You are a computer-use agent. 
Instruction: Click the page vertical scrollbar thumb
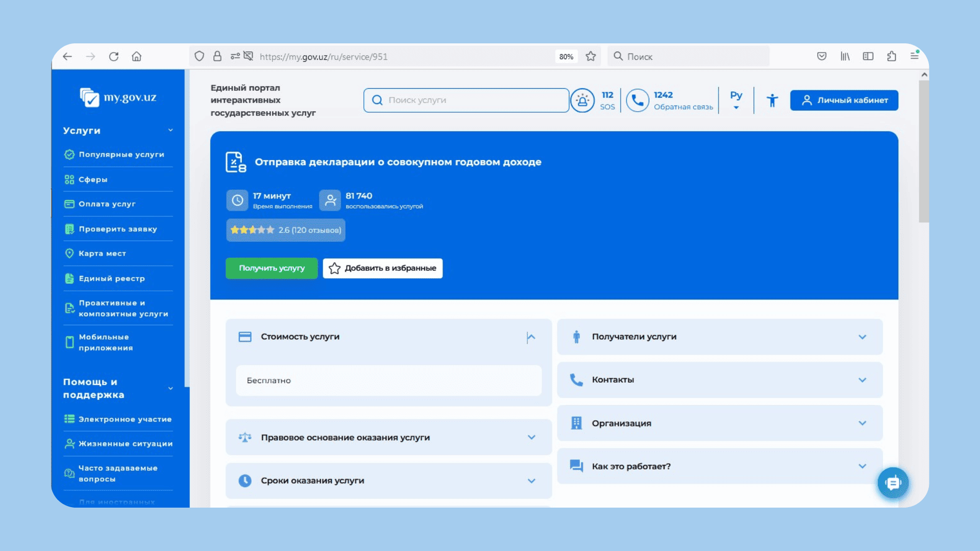pos(924,151)
